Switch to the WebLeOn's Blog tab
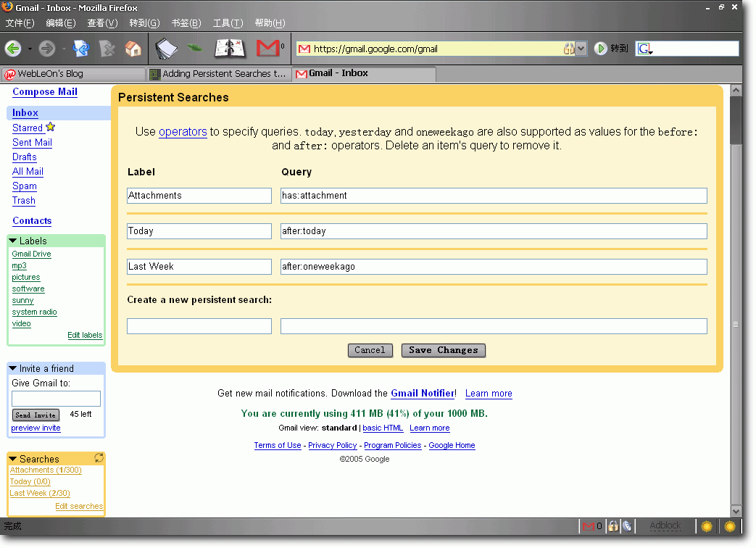This screenshot has height=548, width=756. click(x=73, y=74)
